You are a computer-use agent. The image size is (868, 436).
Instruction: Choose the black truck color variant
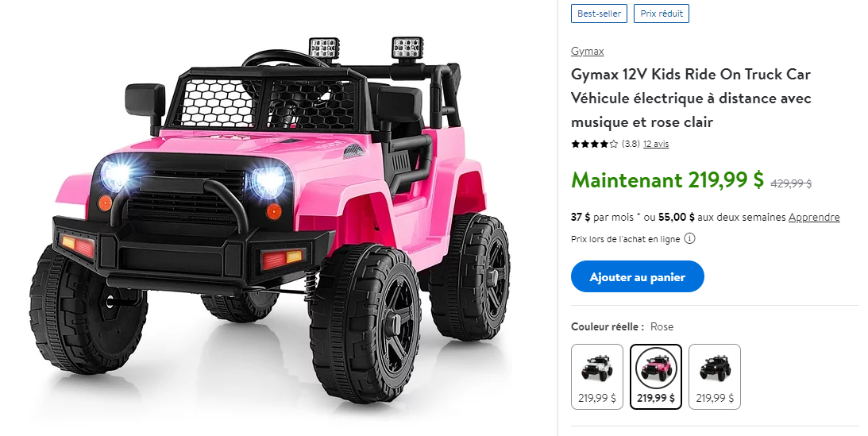pos(715,376)
